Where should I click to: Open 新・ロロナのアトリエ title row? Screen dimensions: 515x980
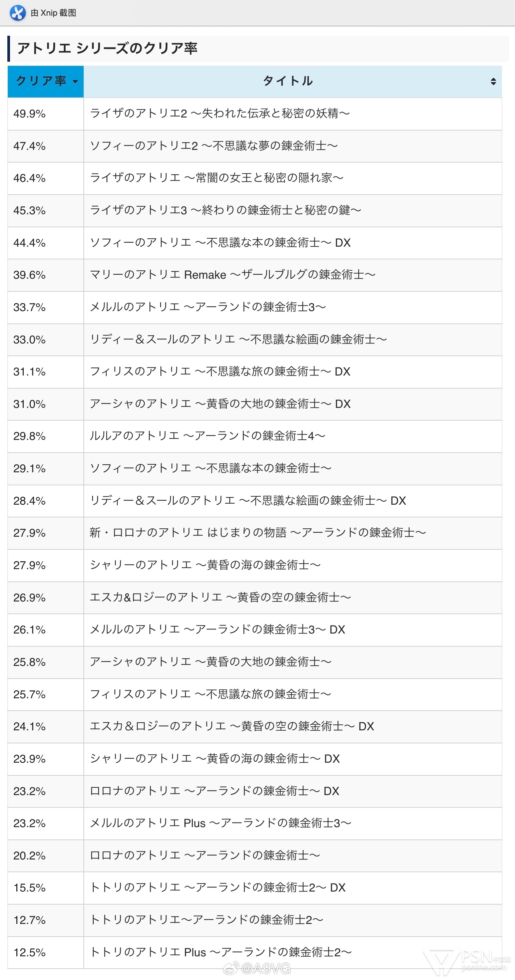pos(258,533)
